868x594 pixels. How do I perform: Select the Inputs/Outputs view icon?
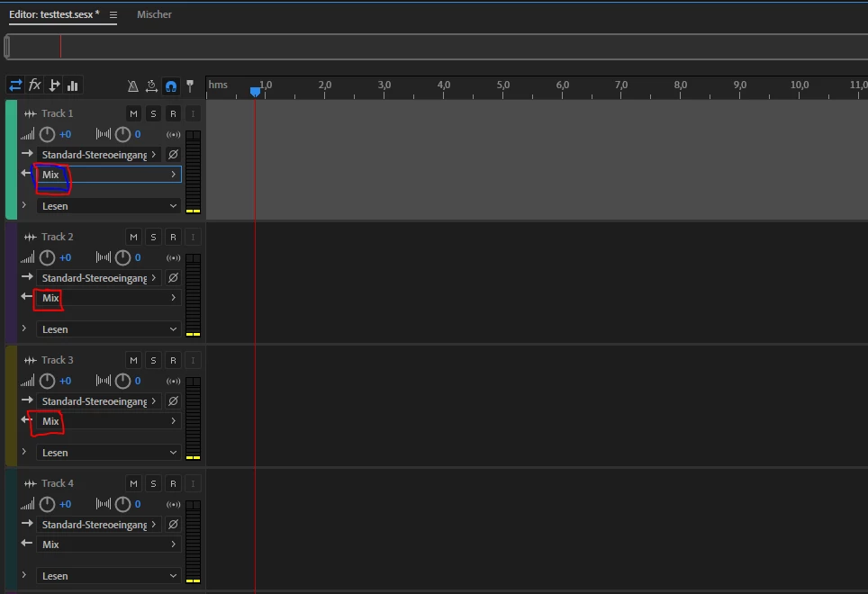pos(15,85)
